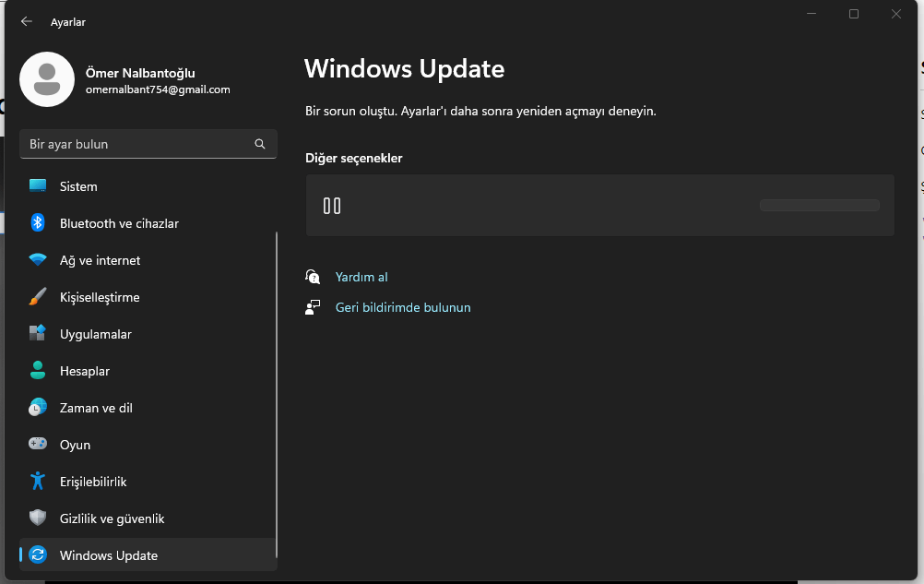Click the shield Gizlilik icon
924x584 pixels.
38,518
